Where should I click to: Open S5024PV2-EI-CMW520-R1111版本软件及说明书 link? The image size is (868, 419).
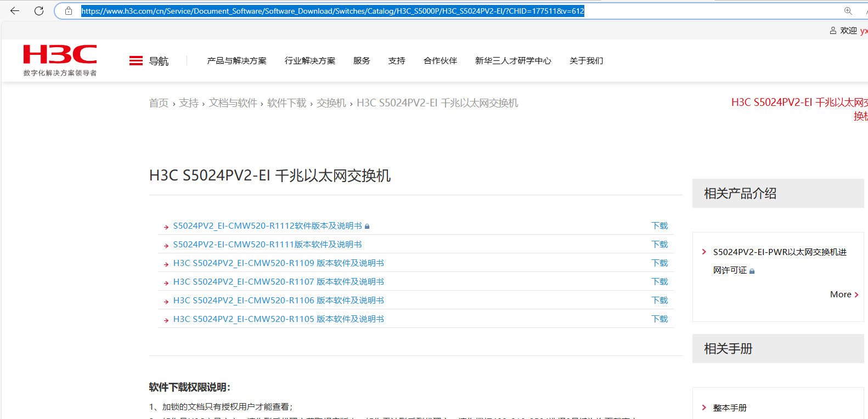pyautogui.click(x=268, y=245)
